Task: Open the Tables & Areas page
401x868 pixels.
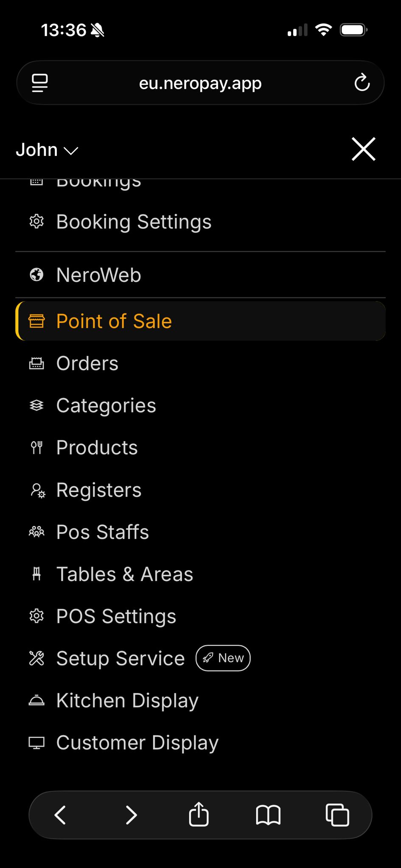Action: [125, 574]
